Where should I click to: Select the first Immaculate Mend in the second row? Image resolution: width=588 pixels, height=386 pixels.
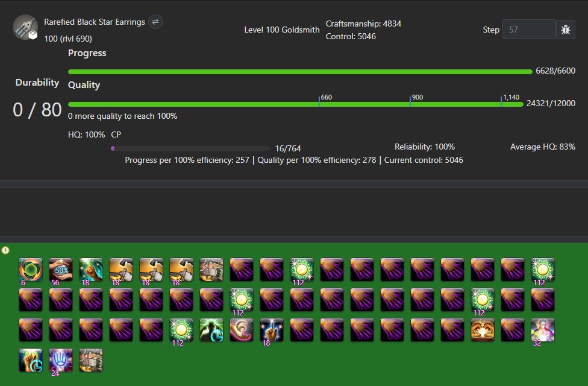click(x=242, y=300)
